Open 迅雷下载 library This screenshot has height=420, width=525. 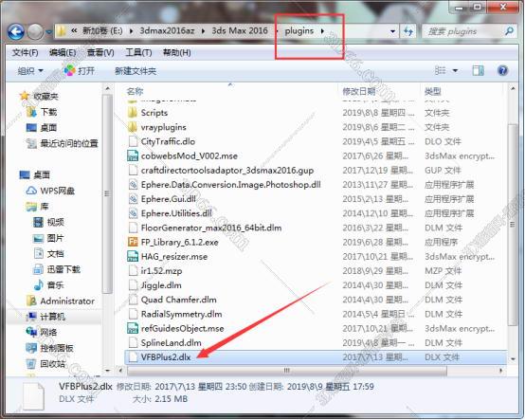pyautogui.click(x=57, y=269)
